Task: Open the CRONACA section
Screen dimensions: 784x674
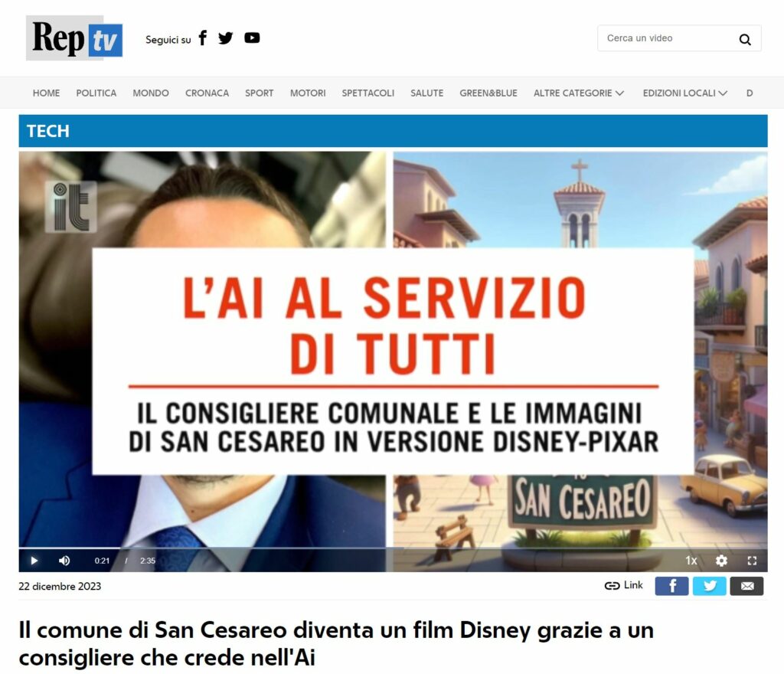Action: pyautogui.click(x=207, y=93)
